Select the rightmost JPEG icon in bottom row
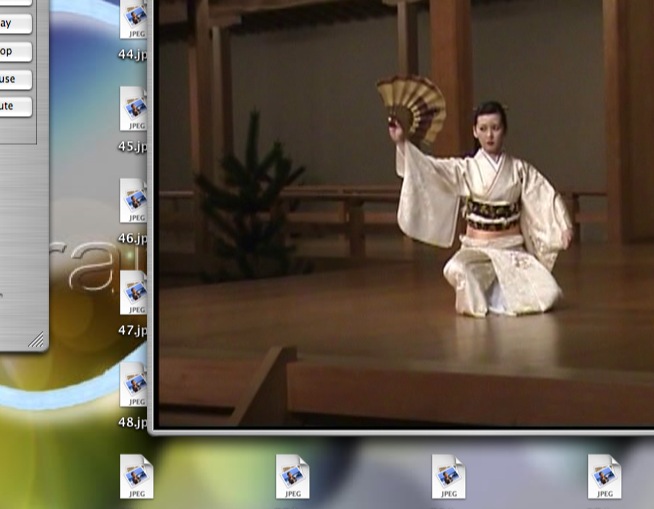The width and height of the screenshot is (654, 509). tap(605, 476)
